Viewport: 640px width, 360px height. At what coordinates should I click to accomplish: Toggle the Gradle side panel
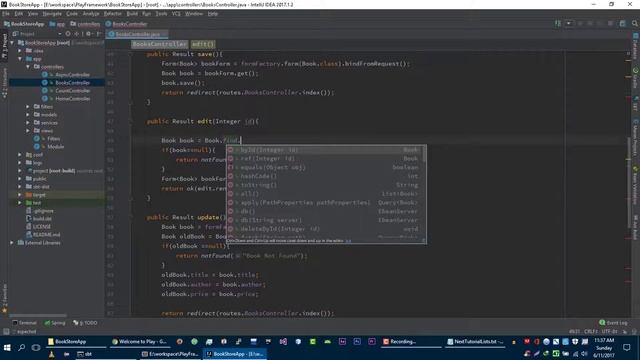coord(636,78)
